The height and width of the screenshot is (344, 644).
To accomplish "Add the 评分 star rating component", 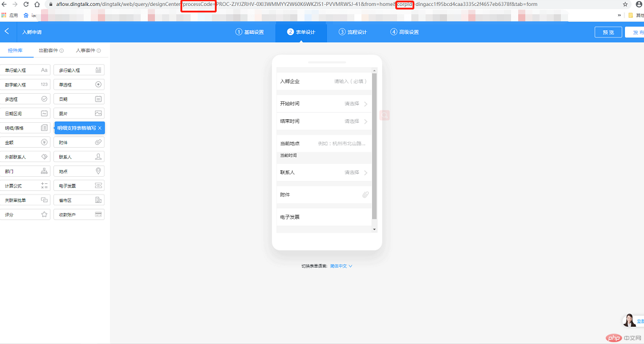I will point(26,214).
